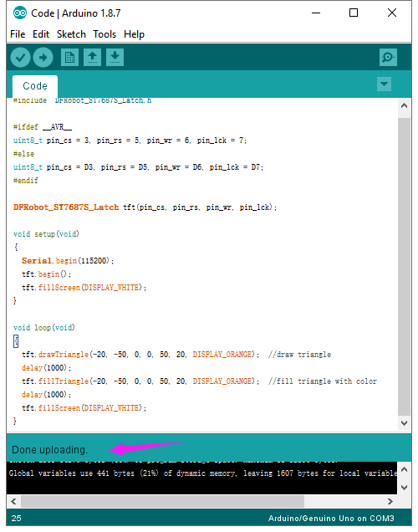Screen dimensions: 418x532
Task: Open the Sketch menu
Action: coord(71,34)
